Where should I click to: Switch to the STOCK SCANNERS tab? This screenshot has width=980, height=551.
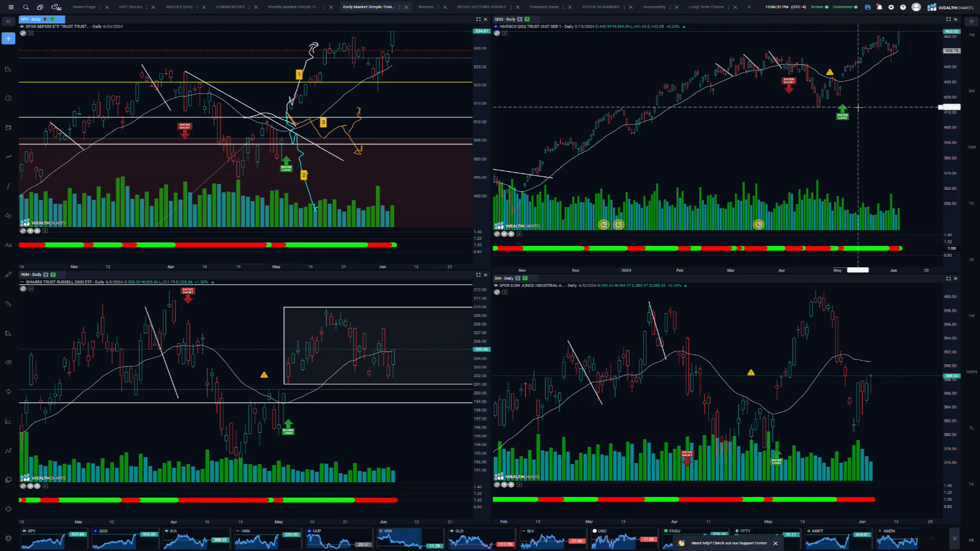click(x=600, y=7)
